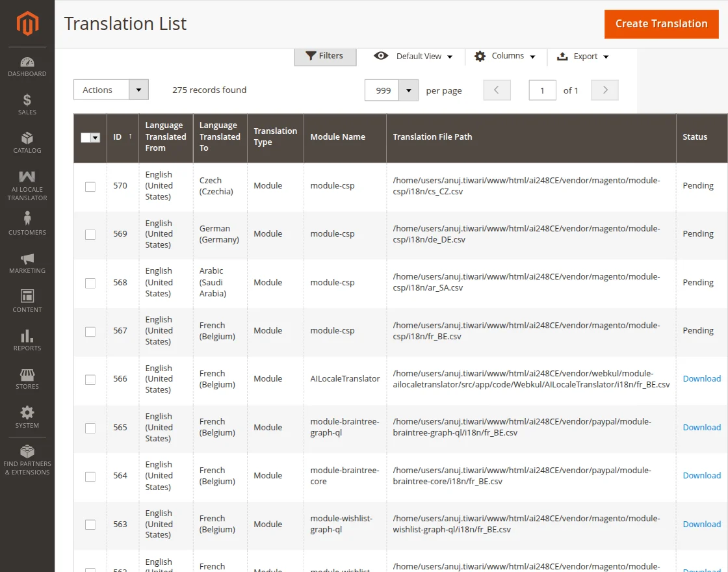Check the row 565 checkbox
This screenshot has height=572, width=728.
coord(90,428)
